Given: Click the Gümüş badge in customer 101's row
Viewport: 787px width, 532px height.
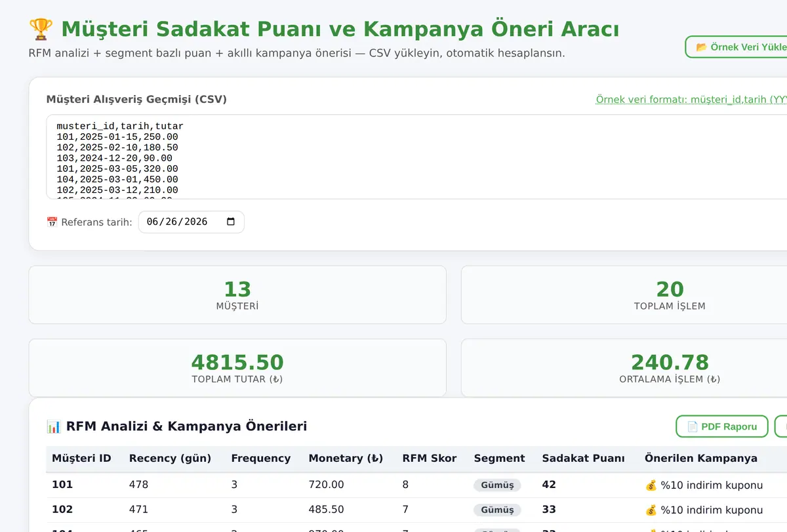Looking at the screenshot, I should 497,485.
